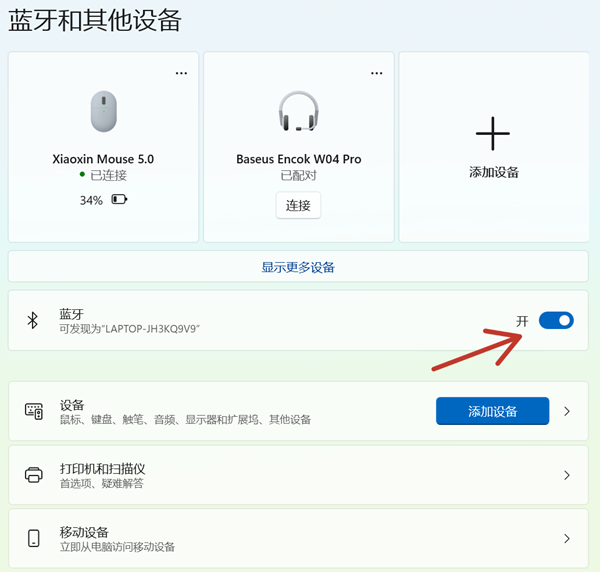This screenshot has height=572, width=600.
Task: Expand the 移动设备 row chevron
Action: pyautogui.click(x=567, y=539)
